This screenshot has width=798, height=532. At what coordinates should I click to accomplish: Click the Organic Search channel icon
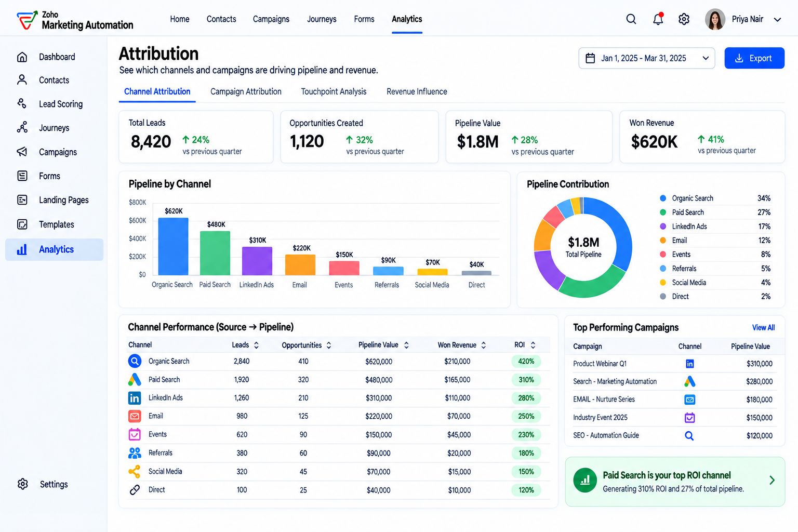click(x=135, y=361)
